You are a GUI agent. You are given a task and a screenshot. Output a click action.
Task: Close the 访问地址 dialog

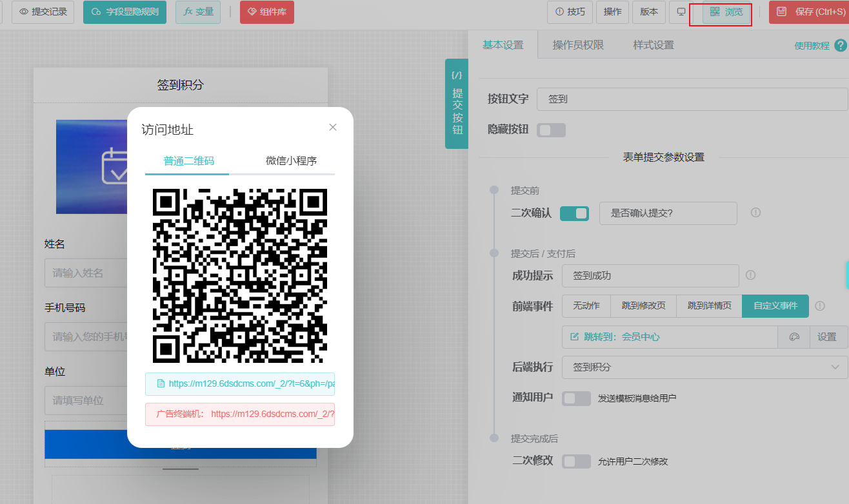tap(333, 127)
